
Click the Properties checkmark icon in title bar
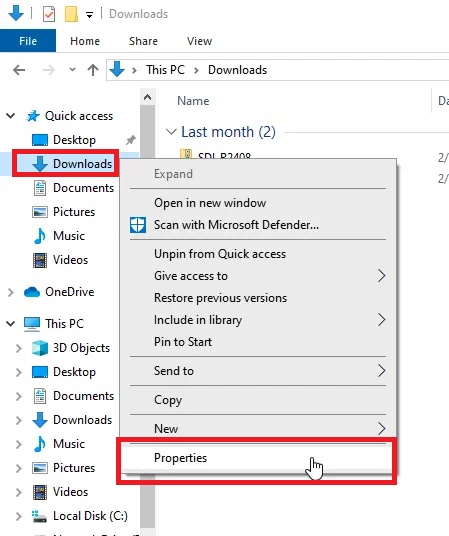(x=49, y=14)
